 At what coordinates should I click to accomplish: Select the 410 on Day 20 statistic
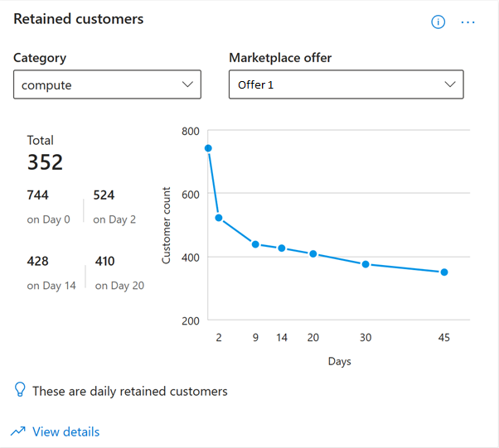coord(105,261)
